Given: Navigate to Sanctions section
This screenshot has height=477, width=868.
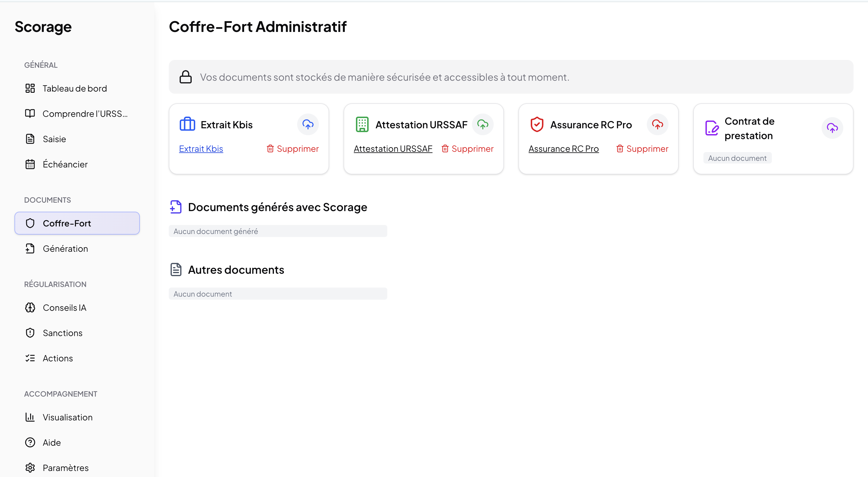Looking at the screenshot, I should [62, 333].
